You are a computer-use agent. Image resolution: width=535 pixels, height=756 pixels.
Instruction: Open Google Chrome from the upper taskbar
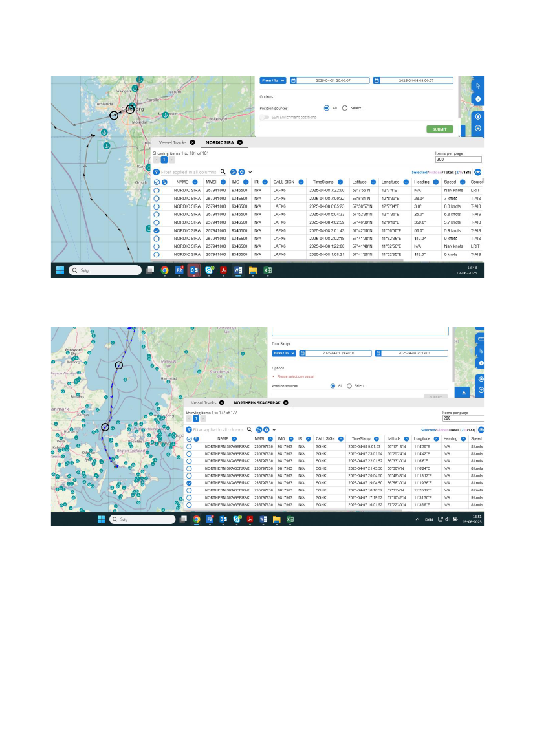click(165, 271)
